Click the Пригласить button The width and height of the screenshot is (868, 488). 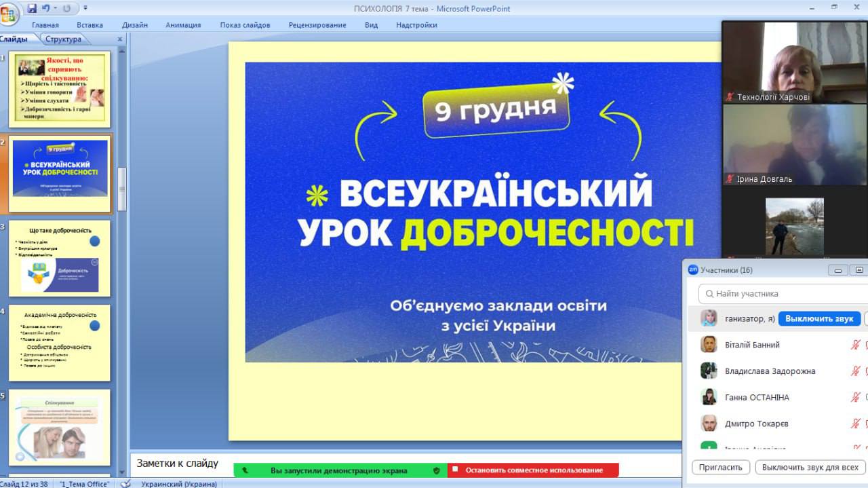(721, 467)
